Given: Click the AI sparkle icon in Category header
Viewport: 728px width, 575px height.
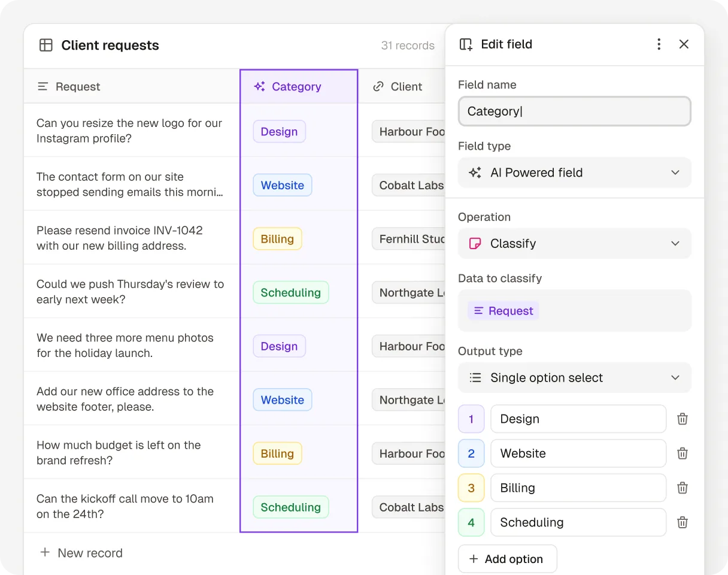Looking at the screenshot, I should click(259, 86).
